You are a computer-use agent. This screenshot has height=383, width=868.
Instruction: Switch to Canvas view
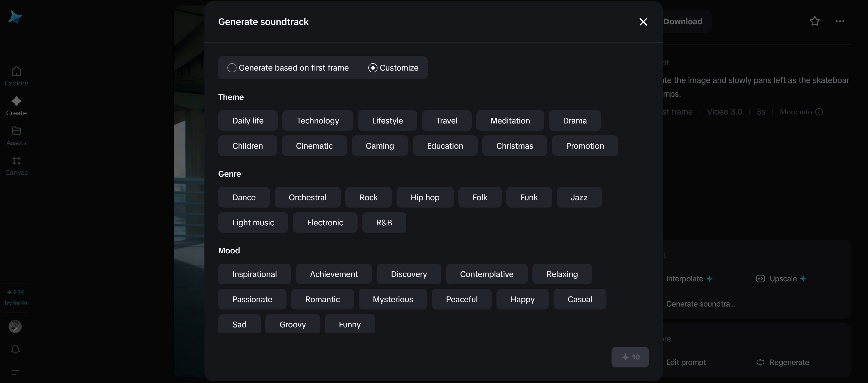click(16, 165)
